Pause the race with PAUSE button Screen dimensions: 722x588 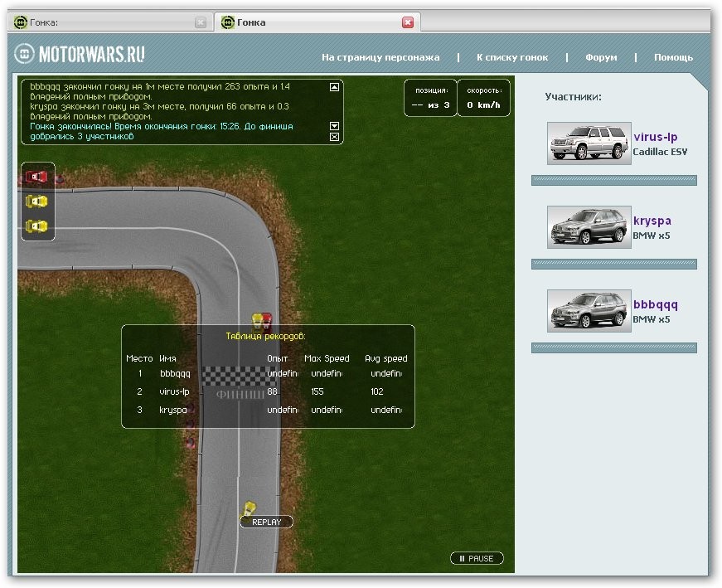(477, 558)
